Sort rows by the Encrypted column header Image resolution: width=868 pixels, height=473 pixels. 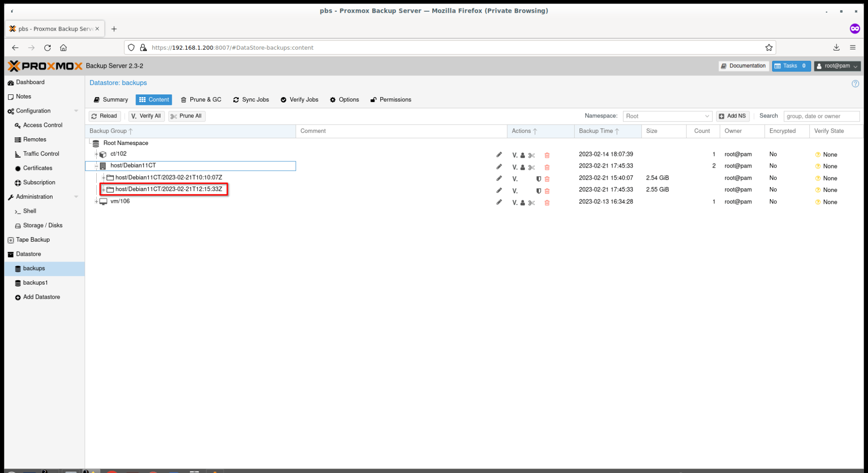(783, 131)
